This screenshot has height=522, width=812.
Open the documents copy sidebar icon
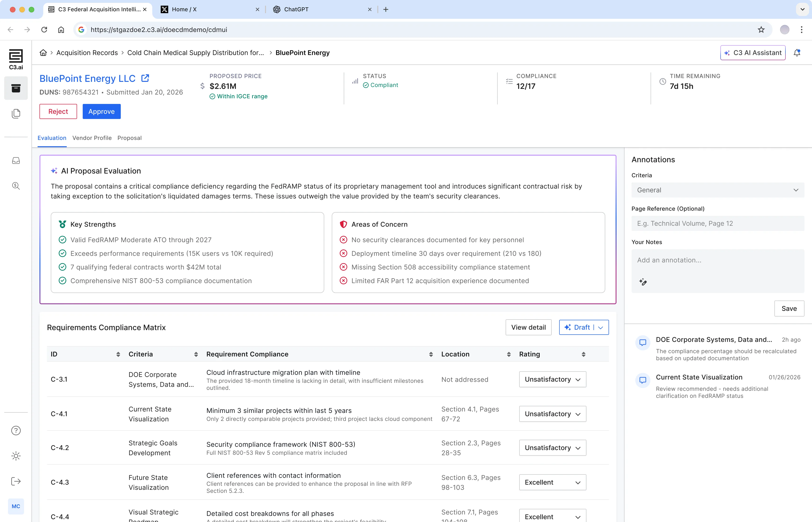tap(16, 113)
